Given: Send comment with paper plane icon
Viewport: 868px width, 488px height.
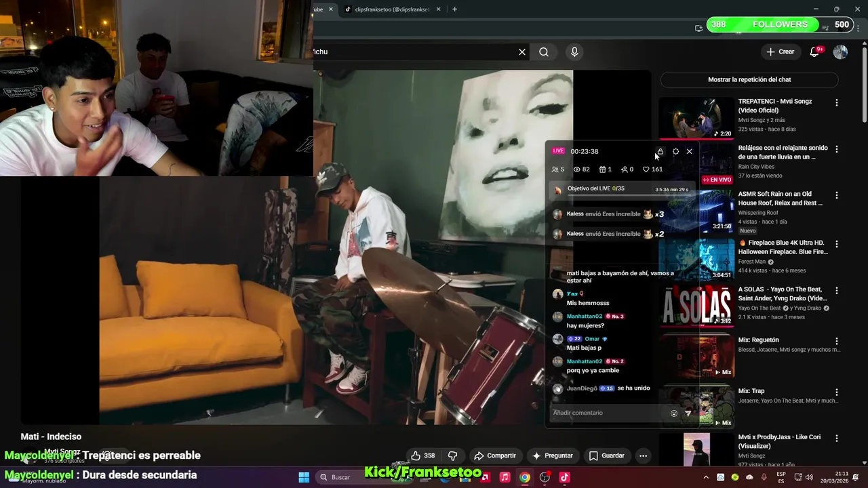Looking at the screenshot, I should pos(688,413).
